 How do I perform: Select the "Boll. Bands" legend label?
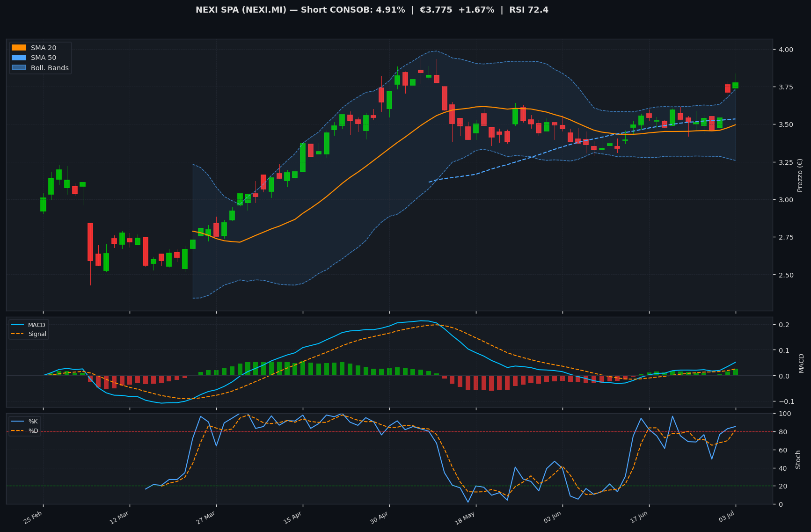pos(50,68)
